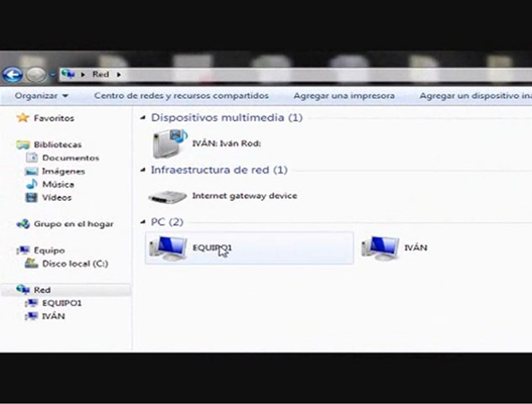Click the Música note icon

tap(31, 184)
